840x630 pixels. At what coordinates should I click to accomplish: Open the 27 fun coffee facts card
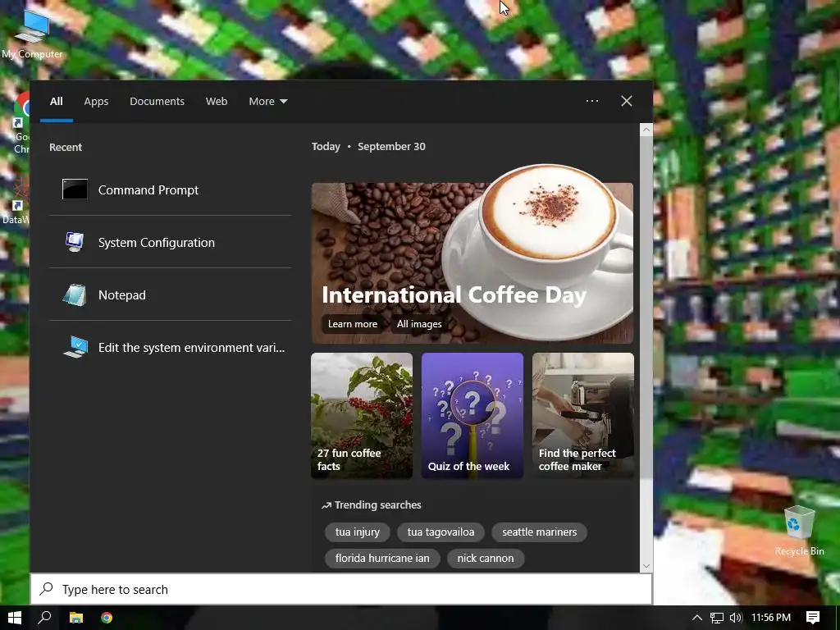pyautogui.click(x=362, y=415)
